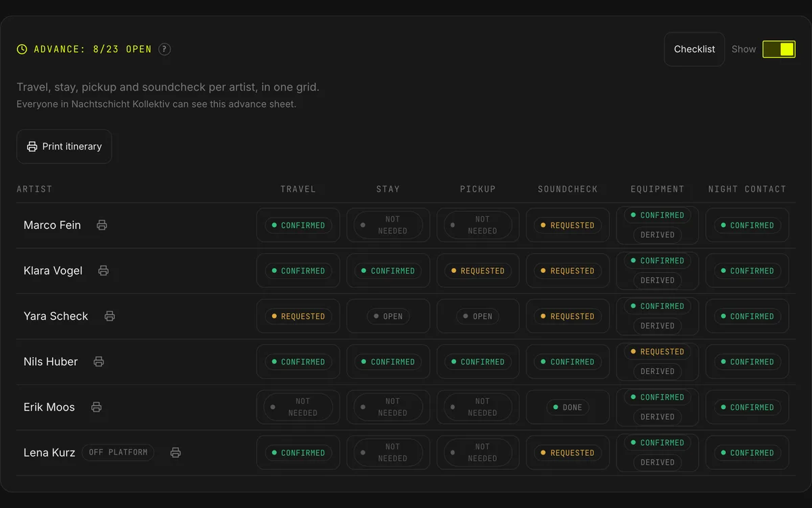Print itinerary for Yara Scheck using row icon
812x508 pixels.
110,316
